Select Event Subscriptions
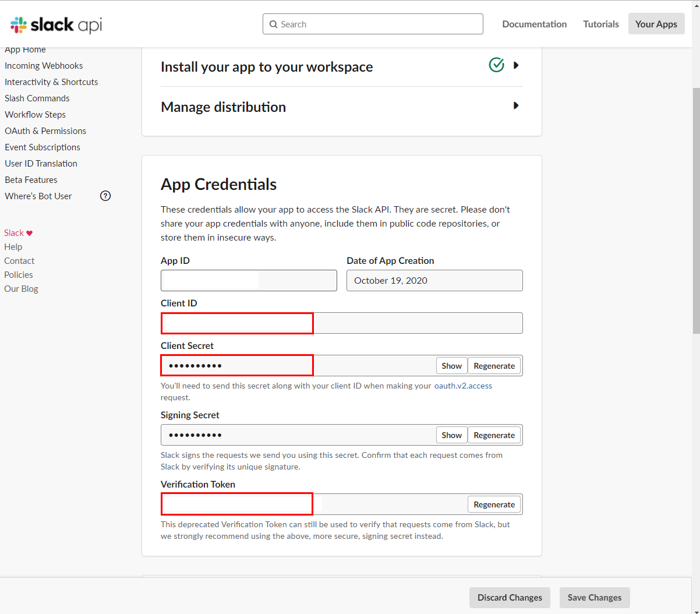 [43, 147]
